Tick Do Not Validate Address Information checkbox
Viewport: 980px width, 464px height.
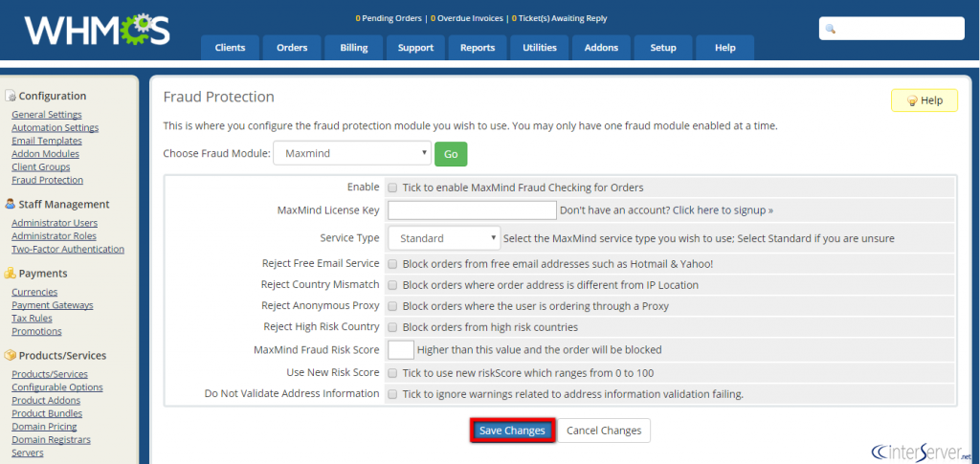[x=392, y=394]
